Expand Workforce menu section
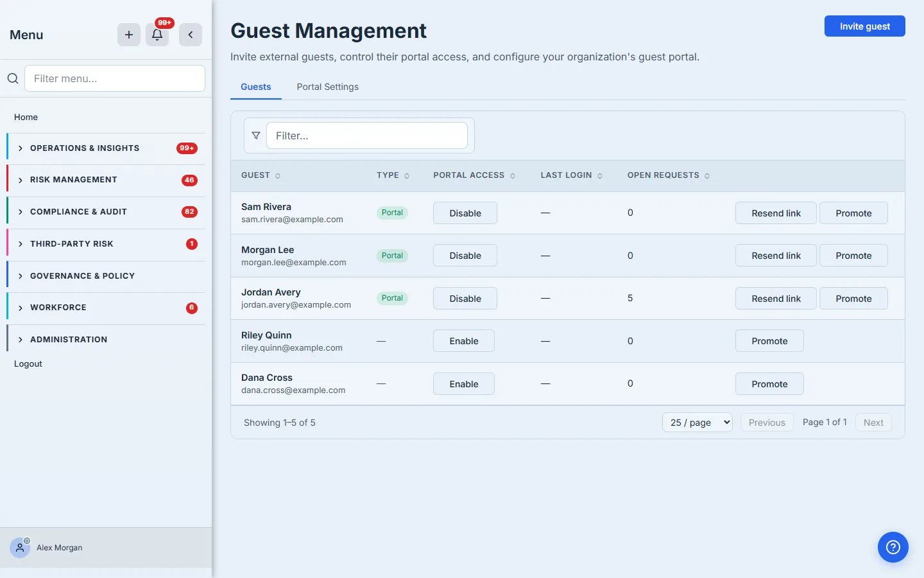Image resolution: width=924 pixels, height=578 pixels. pyautogui.click(x=106, y=308)
